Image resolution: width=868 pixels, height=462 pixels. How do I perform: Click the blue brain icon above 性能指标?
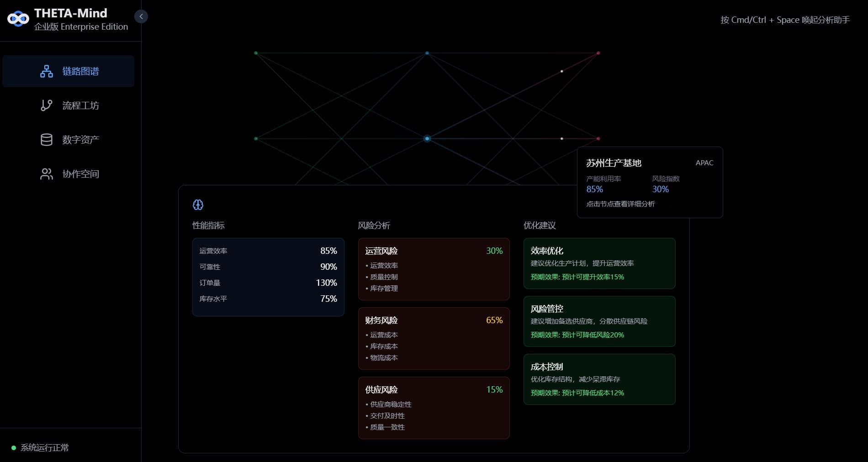pyautogui.click(x=198, y=205)
